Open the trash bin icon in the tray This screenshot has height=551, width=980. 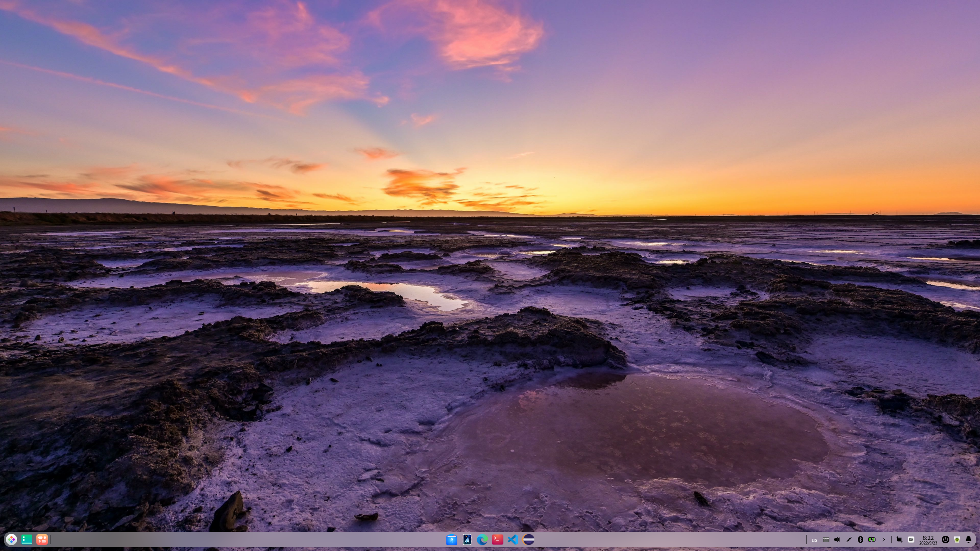[957, 540]
